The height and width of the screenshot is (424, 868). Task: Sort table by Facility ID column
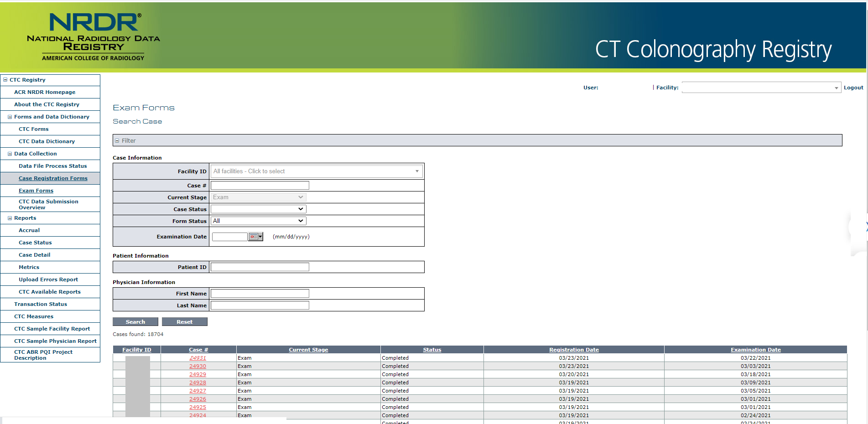click(137, 350)
